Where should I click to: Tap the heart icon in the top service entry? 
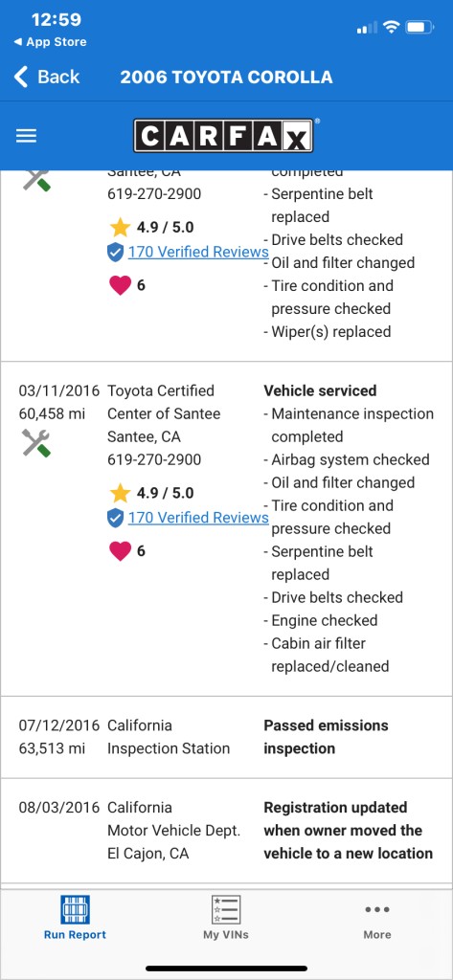[x=120, y=285]
